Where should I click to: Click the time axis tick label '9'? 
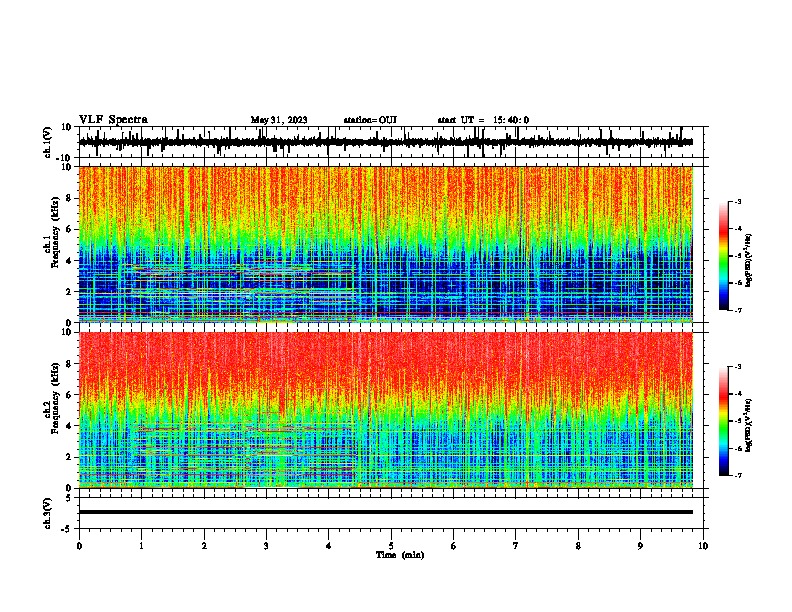click(x=640, y=546)
